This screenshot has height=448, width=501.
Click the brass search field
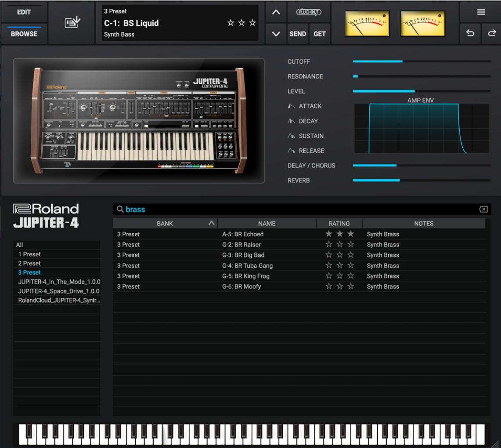coord(302,210)
